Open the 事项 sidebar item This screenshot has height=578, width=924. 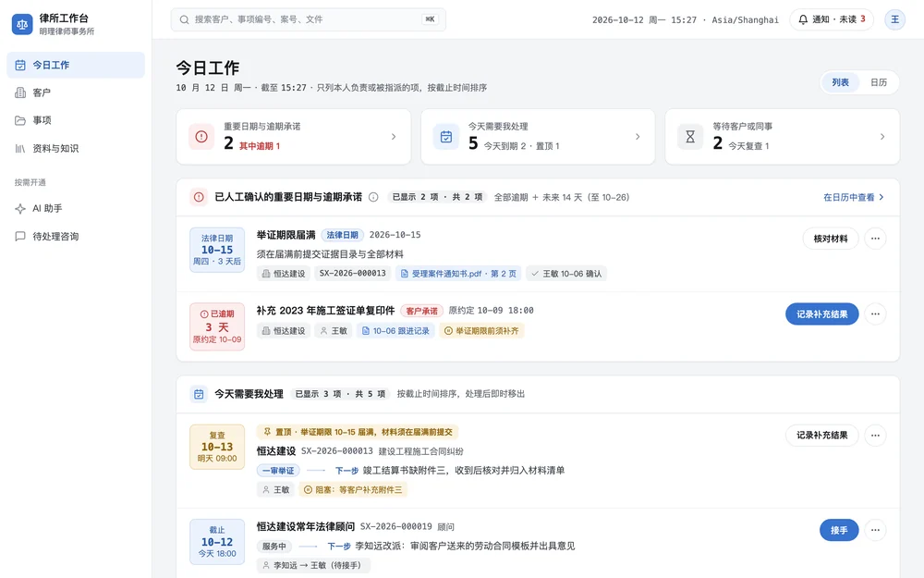coord(76,120)
